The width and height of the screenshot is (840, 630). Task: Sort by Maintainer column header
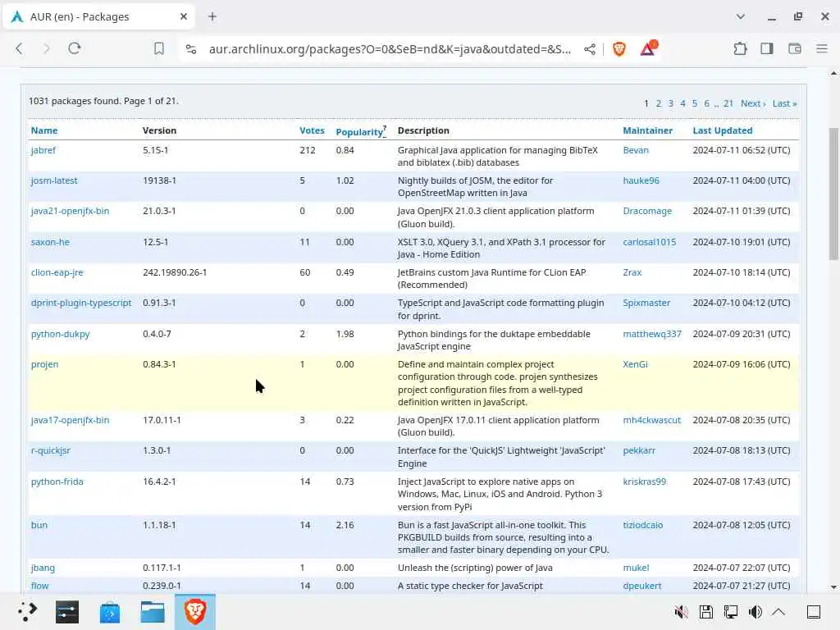647,130
